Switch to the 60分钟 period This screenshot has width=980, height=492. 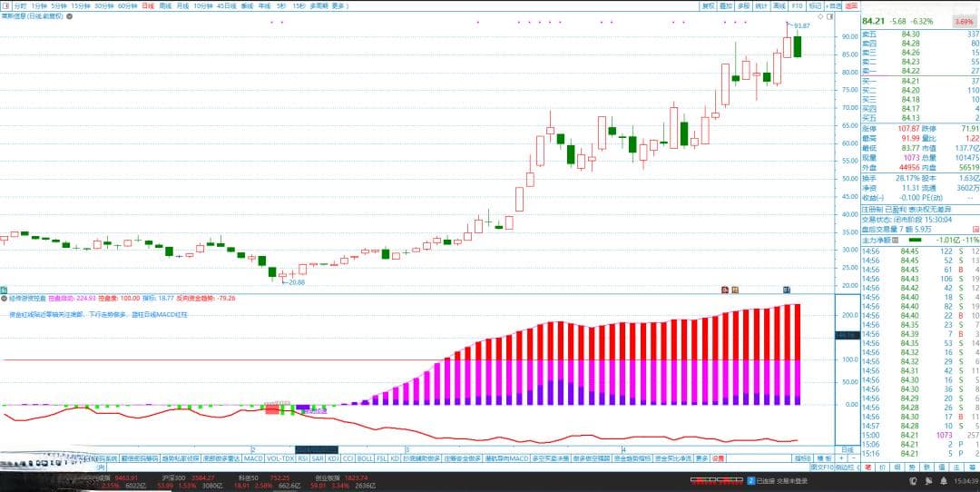[128, 5]
